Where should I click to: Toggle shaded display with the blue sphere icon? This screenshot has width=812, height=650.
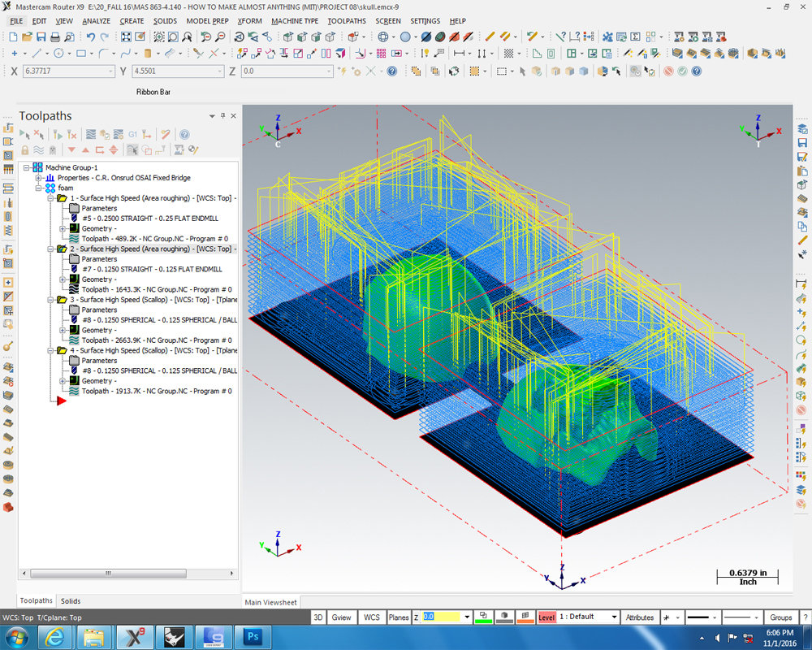pos(405,37)
